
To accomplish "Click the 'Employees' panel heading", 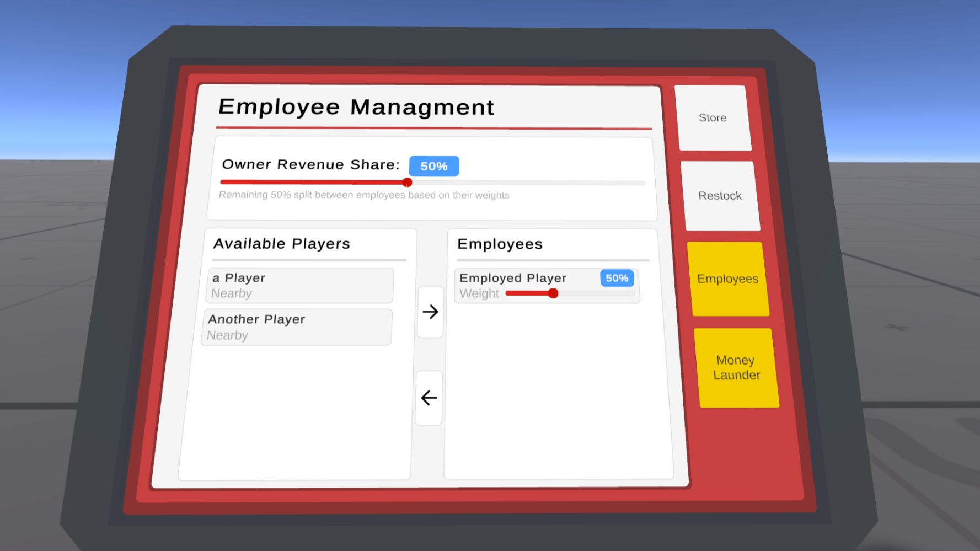I will click(x=500, y=244).
